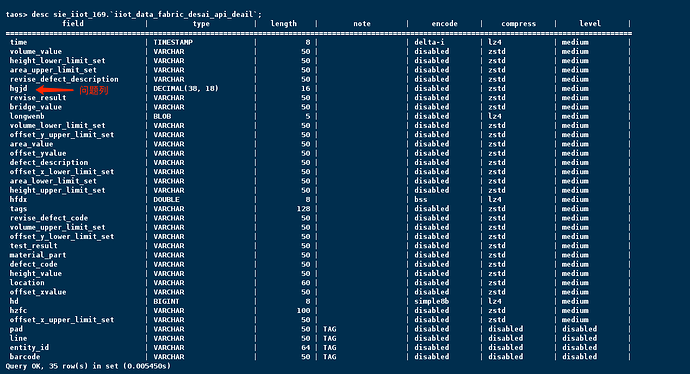Click the 'entity_id' field name

pos(29,347)
